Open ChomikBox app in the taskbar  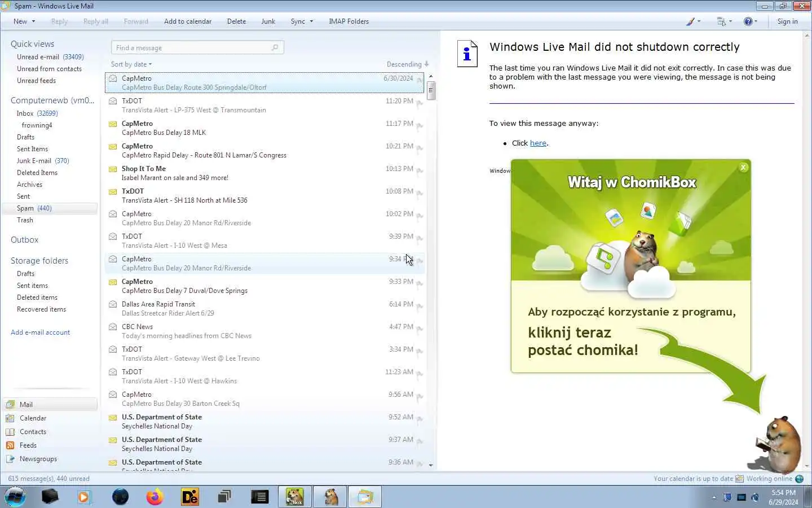(294, 497)
